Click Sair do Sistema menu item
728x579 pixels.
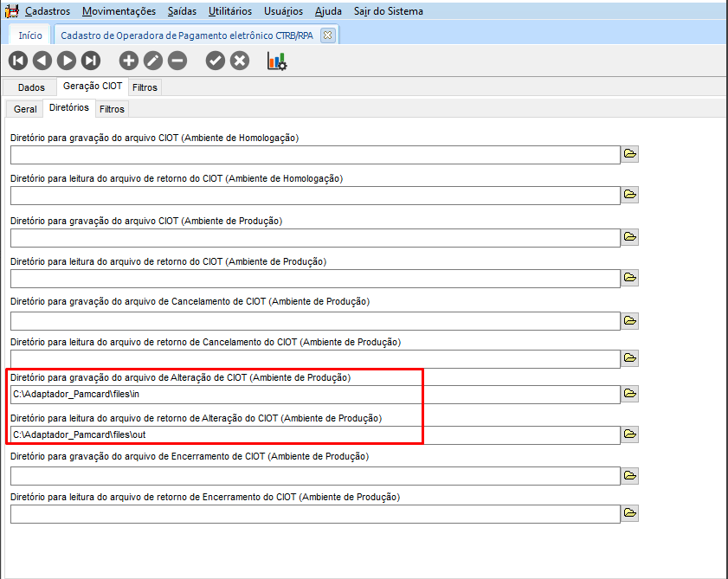388,11
